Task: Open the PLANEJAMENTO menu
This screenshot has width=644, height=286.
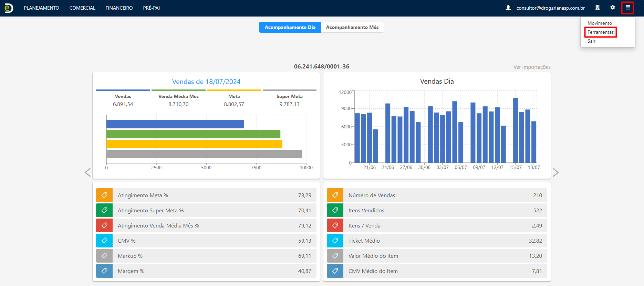Action: (41, 8)
